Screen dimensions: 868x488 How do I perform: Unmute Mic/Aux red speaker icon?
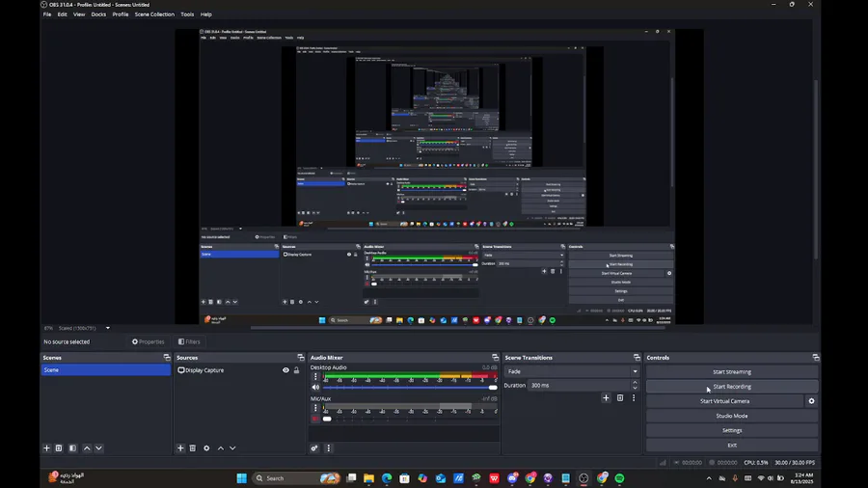click(315, 419)
